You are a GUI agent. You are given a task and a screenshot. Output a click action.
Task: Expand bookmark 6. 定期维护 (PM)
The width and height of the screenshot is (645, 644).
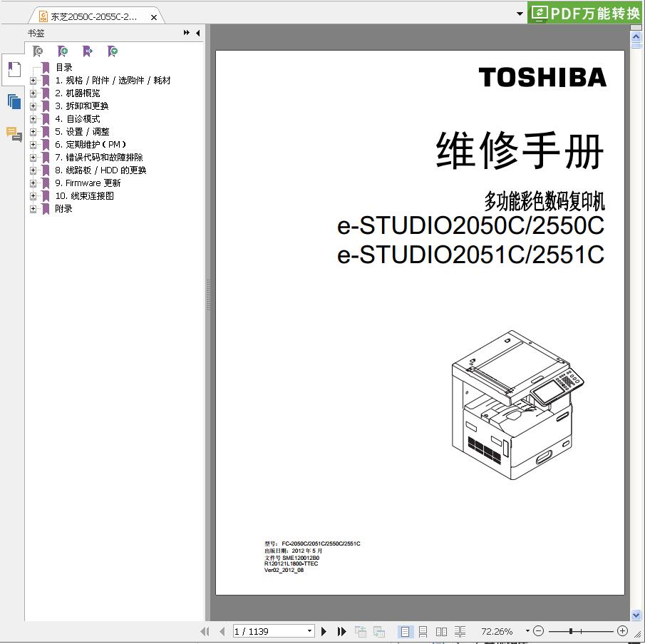[33, 145]
